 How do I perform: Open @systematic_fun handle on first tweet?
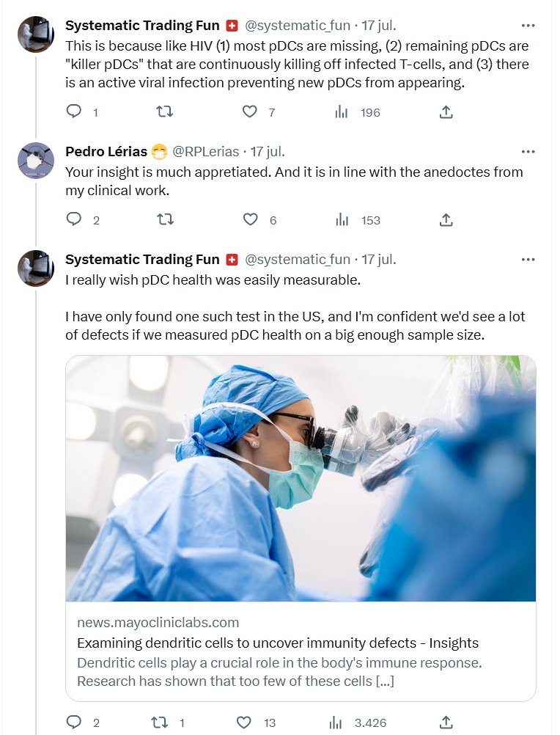point(297,26)
